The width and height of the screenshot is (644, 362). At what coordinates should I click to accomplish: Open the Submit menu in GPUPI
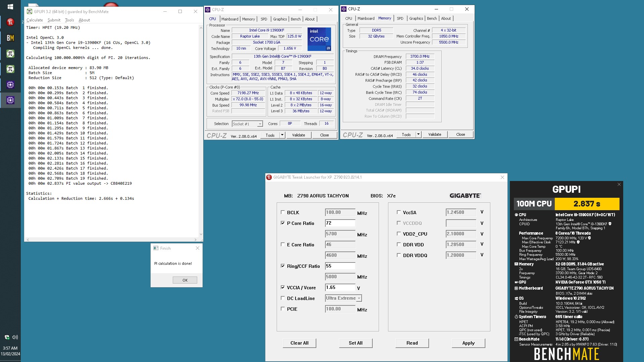54,20
